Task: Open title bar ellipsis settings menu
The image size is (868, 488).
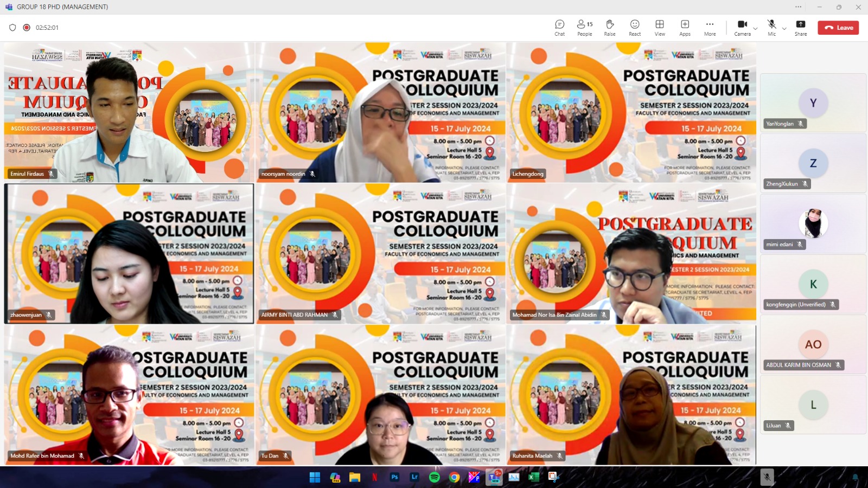Action: pos(798,7)
